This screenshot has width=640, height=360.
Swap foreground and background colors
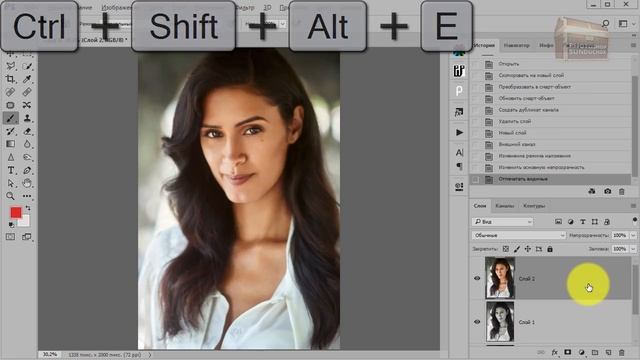pos(28,208)
